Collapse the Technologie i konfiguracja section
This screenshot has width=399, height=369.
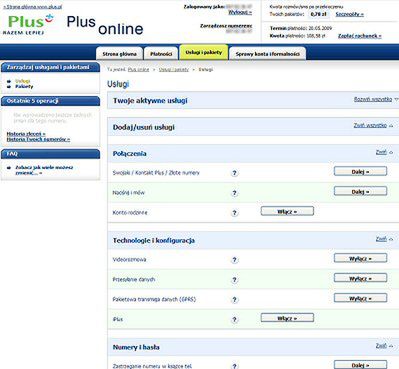point(381,239)
